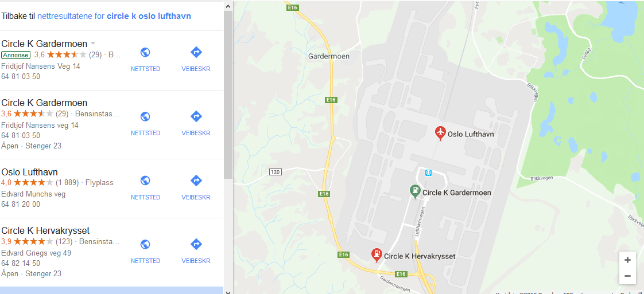
Task: Click the scrollbar down arrow at the list bottom
Action: pos(228,292)
